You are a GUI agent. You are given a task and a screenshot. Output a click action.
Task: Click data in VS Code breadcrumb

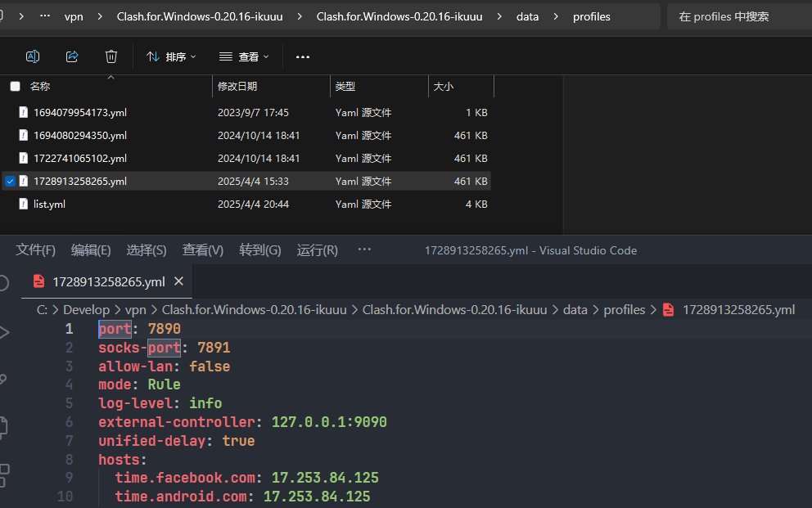click(575, 310)
